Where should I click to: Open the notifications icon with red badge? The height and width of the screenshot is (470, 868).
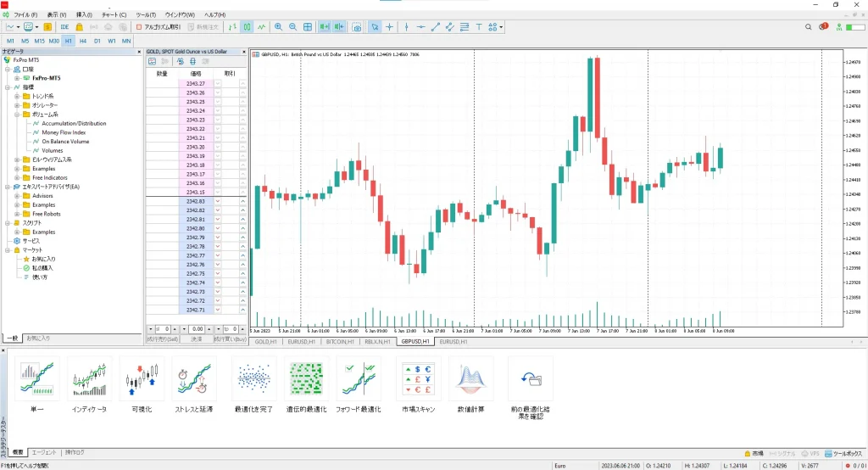[824, 26]
